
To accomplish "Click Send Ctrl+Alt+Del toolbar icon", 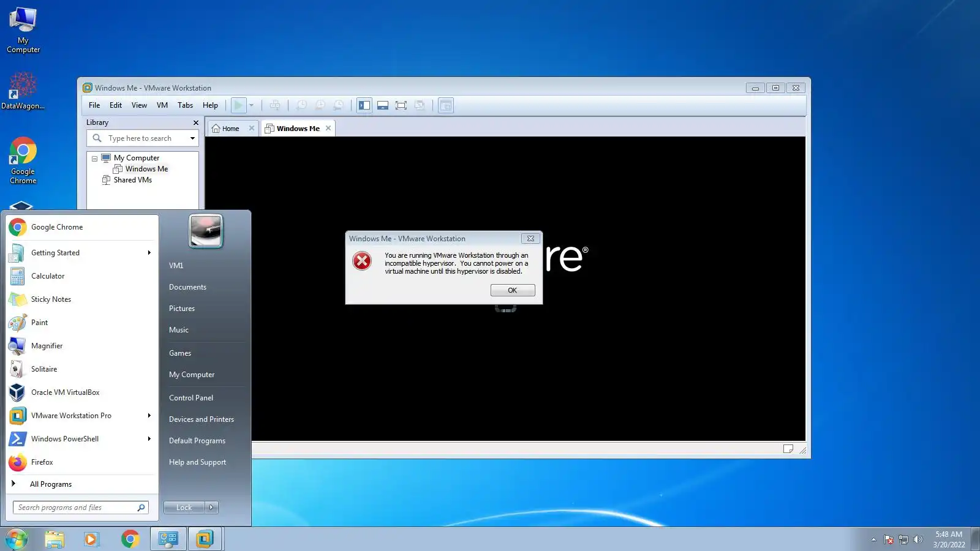I will pos(275,105).
